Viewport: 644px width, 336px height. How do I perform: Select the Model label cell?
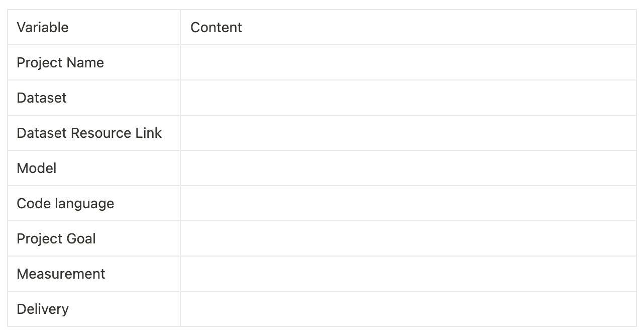click(x=94, y=168)
